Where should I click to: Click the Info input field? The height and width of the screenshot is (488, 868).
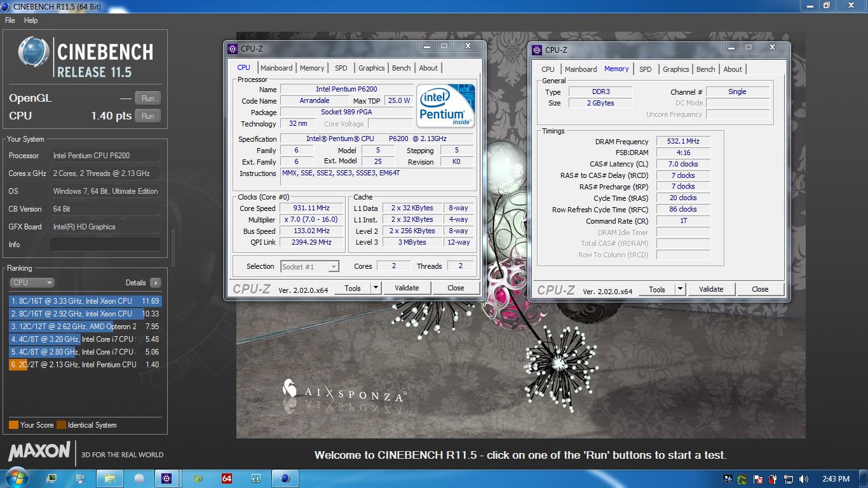point(105,245)
